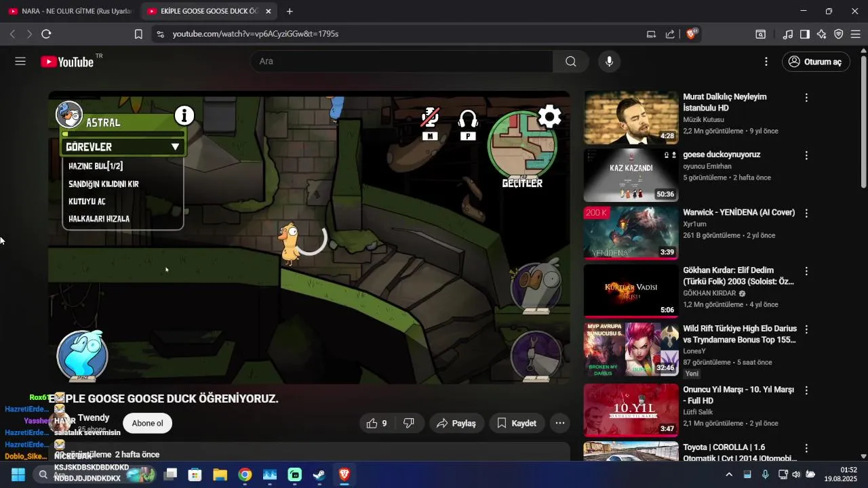Image resolution: width=868 pixels, height=488 pixels.
Task: Open options for Warwick YENİDENA video
Action: tap(806, 213)
